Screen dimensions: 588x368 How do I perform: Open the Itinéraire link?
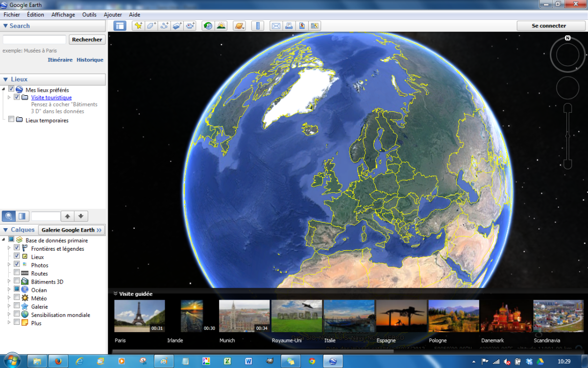coord(60,60)
